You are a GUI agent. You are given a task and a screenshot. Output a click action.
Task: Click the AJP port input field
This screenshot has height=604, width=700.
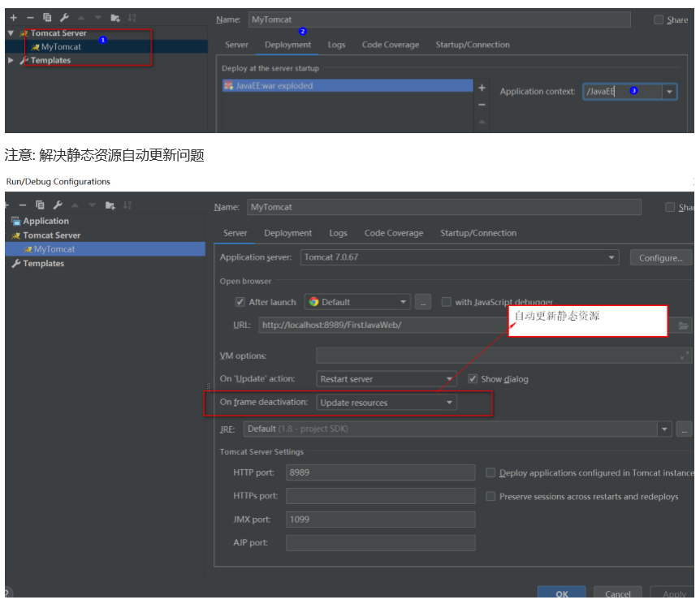(380, 543)
